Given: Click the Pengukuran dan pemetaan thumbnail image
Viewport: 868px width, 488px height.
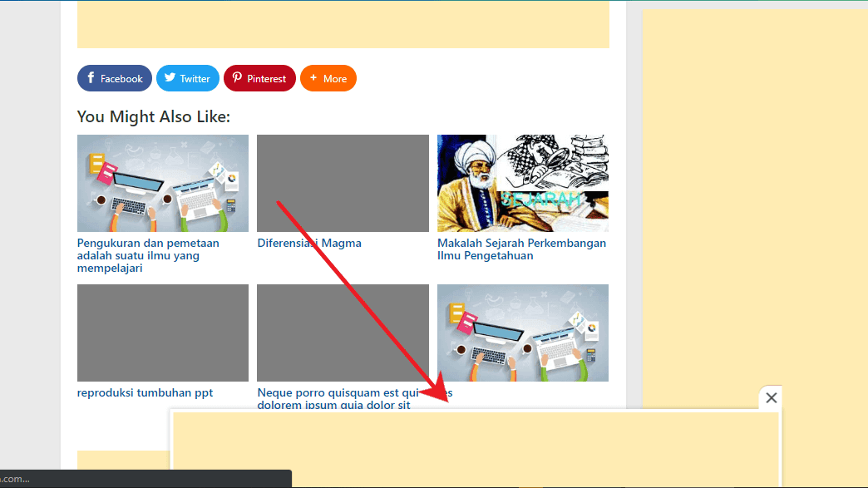Looking at the screenshot, I should [163, 183].
